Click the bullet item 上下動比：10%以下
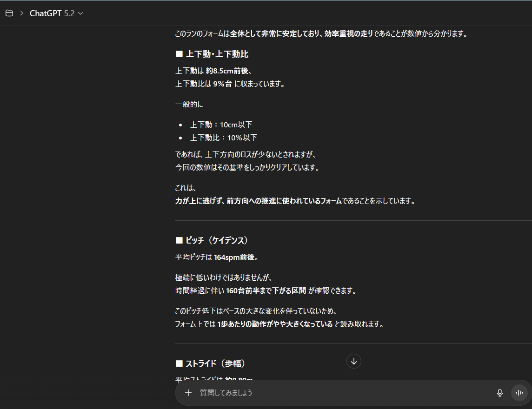The height and width of the screenshot is (409, 532). click(224, 138)
